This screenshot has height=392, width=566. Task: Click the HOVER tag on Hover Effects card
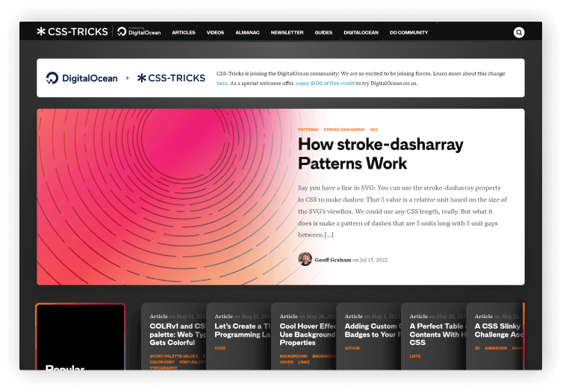[x=286, y=362]
